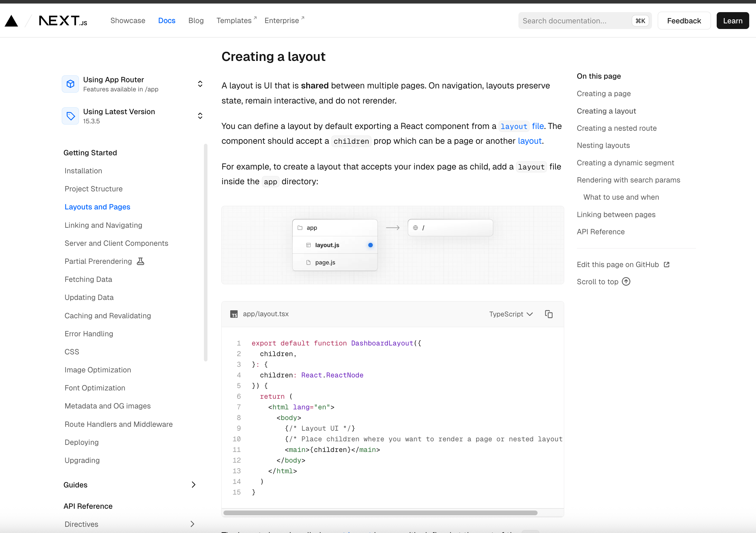Screen dimensions: 756x533
Task: Open the Using App Router switcher
Action: 133,84
